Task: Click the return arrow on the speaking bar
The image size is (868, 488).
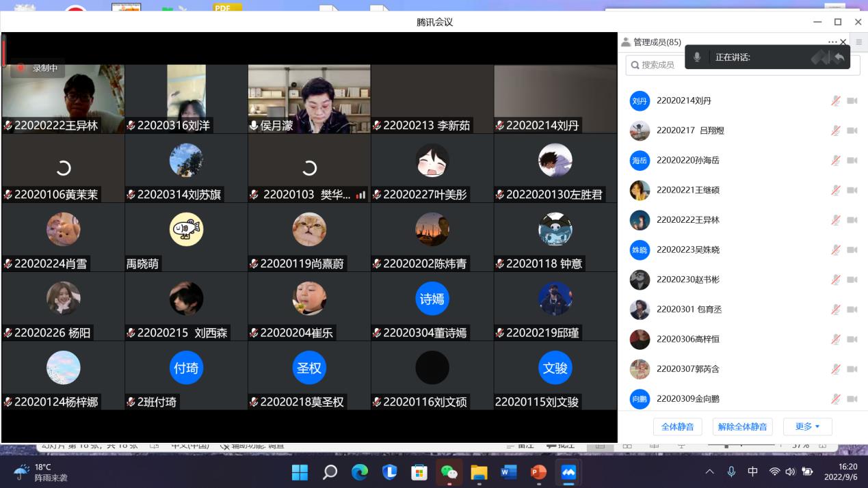Action: pyautogui.click(x=839, y=57)
